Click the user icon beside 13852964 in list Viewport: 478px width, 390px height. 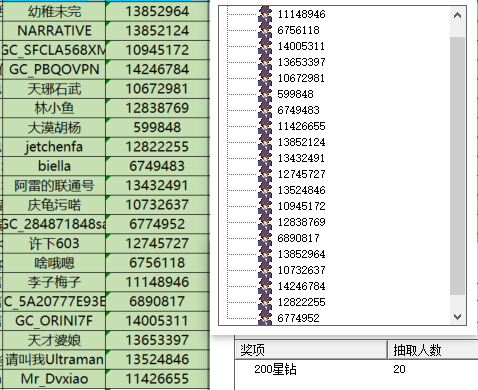point(265,254)
